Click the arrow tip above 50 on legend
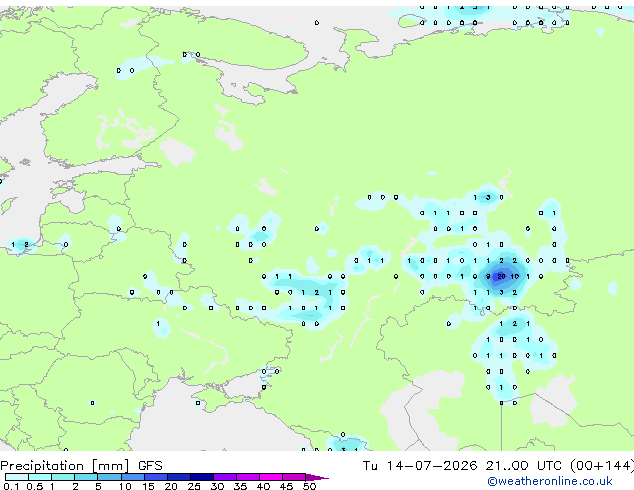This screenshot has height=490, width=634. click(317, 477)
